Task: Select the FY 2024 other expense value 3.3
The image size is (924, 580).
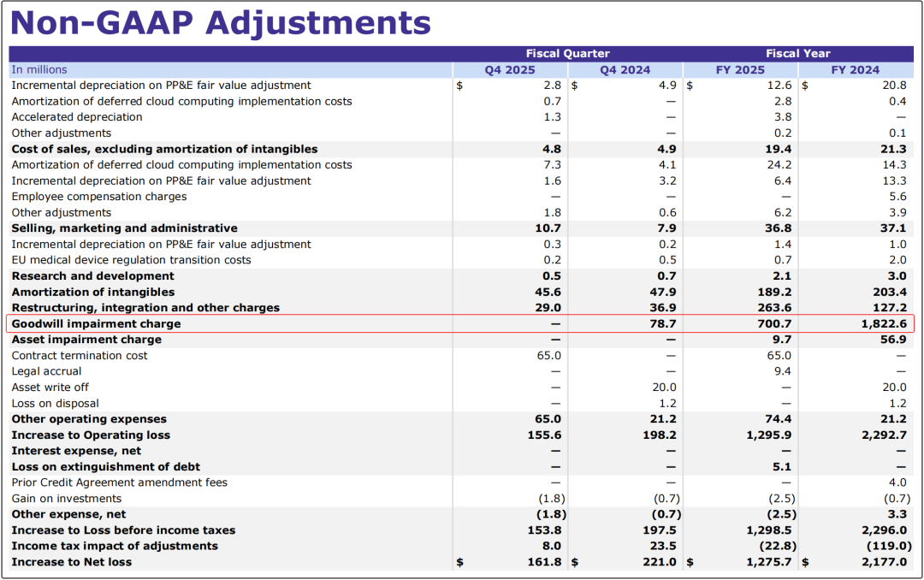Action: coord(897,514)
